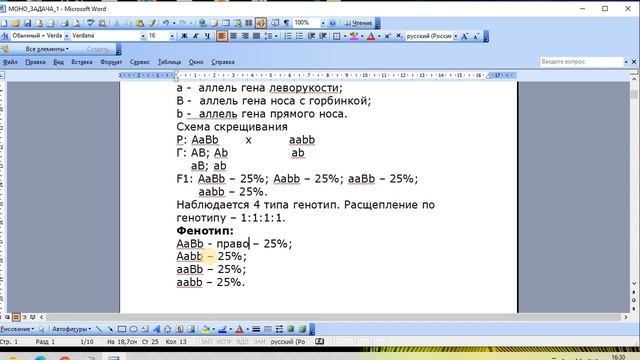Open the Таблица menu
The image size is (640, 360).
click(x=169, y=62)
